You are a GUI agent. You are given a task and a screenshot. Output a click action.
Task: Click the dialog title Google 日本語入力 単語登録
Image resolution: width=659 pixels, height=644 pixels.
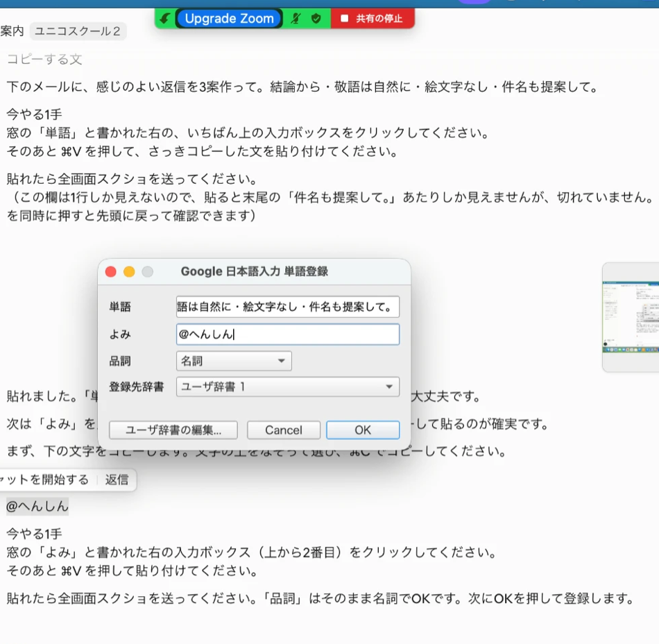coord(255,271)
